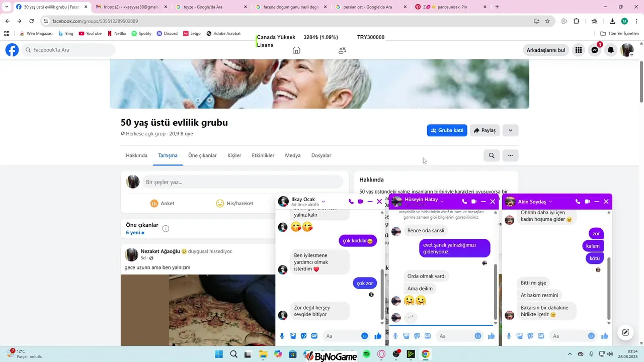Open the Facebook notifications bell
The width and height of the screenshot is (644, 362).
(x=611, y=50)
